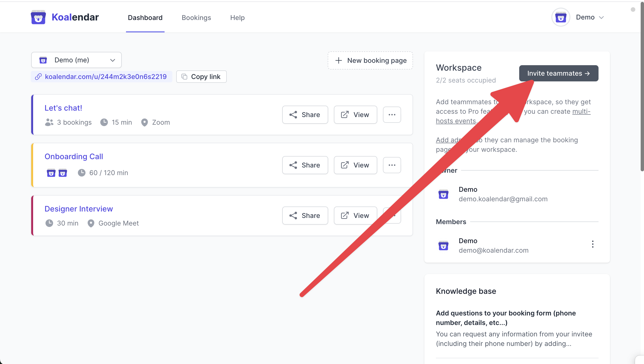Click location pin icon beside Google Meet
Screen dimensions: 644x364
pyautogui.click(x=91, y=223)
